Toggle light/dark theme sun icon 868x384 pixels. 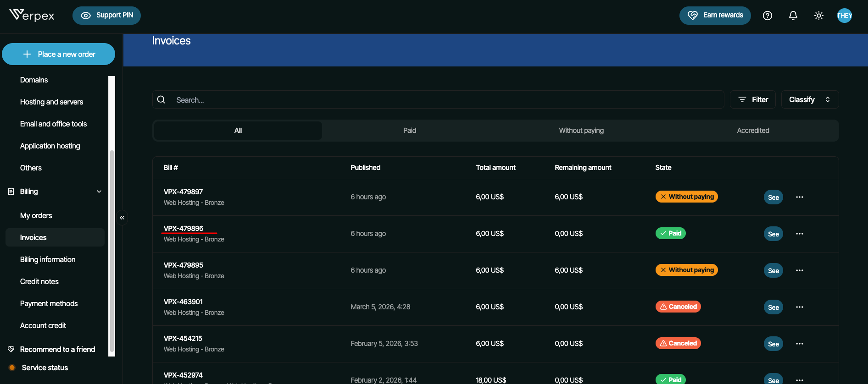pyautogui.click(x=818, y=16)
